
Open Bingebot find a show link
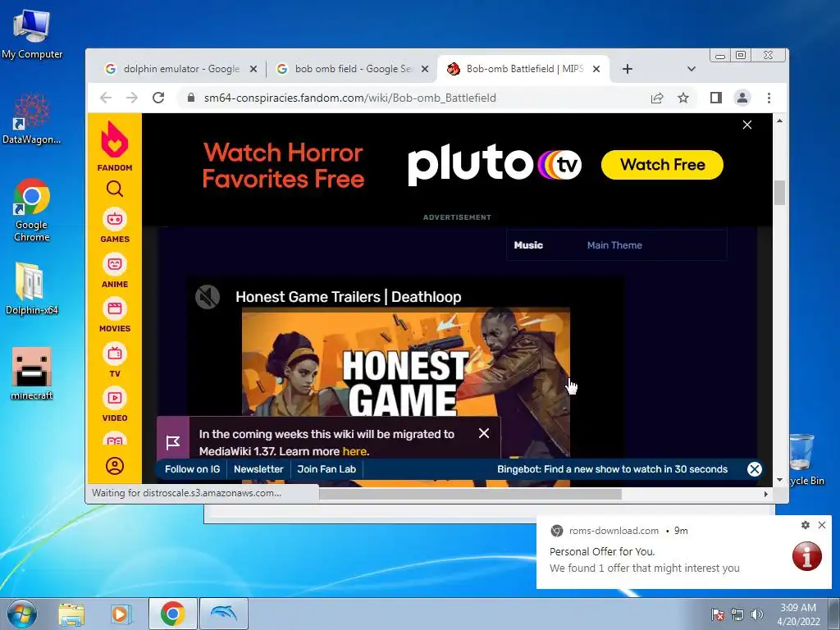click(612, 469)
